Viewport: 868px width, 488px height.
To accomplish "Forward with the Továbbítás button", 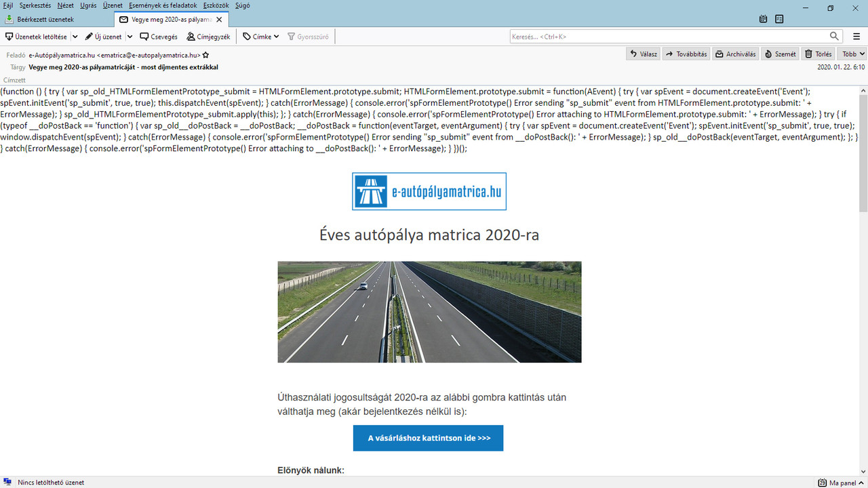I will pyautogui.click(x=686, y=54).
